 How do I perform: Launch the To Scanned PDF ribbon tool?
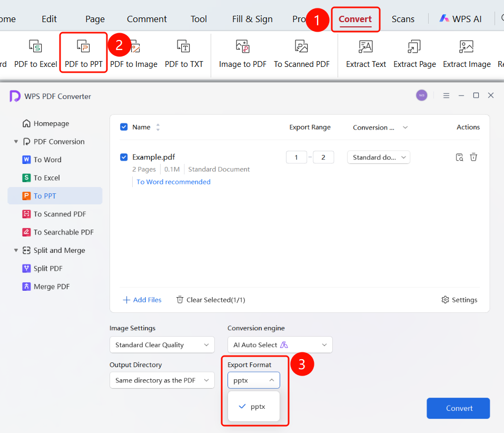[301, 54]
